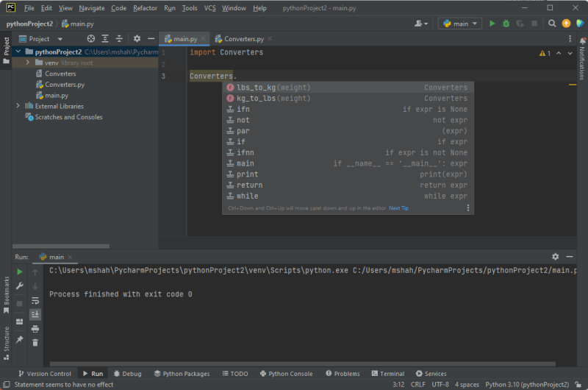Print the Run console output
Screen dimensions: 588x390
(x=35, y=329)
